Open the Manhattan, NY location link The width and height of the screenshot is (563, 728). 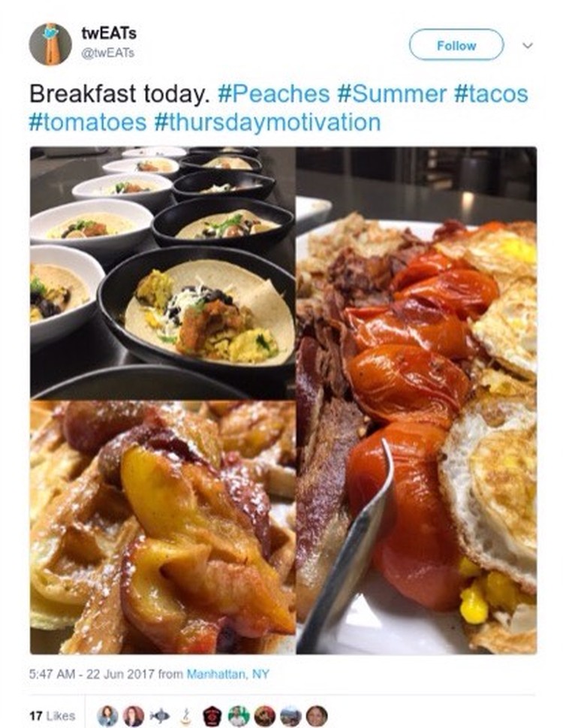pyautogui.click(x=227, y=674)
